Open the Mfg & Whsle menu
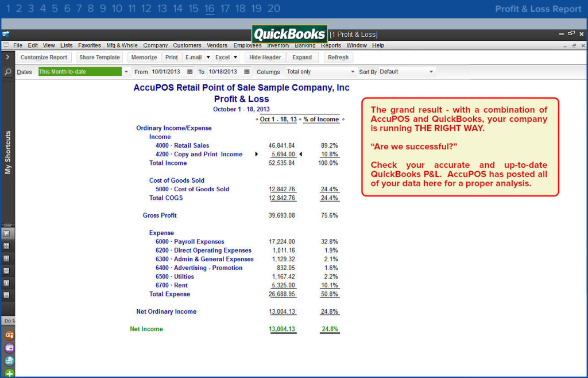Screen dimensions: 588x378 122,45
